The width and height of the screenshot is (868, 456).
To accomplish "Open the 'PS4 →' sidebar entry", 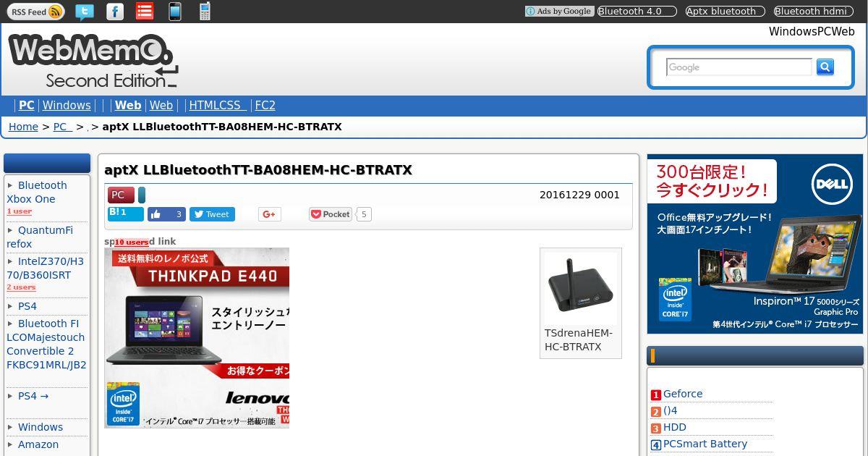I will (33, 396).
